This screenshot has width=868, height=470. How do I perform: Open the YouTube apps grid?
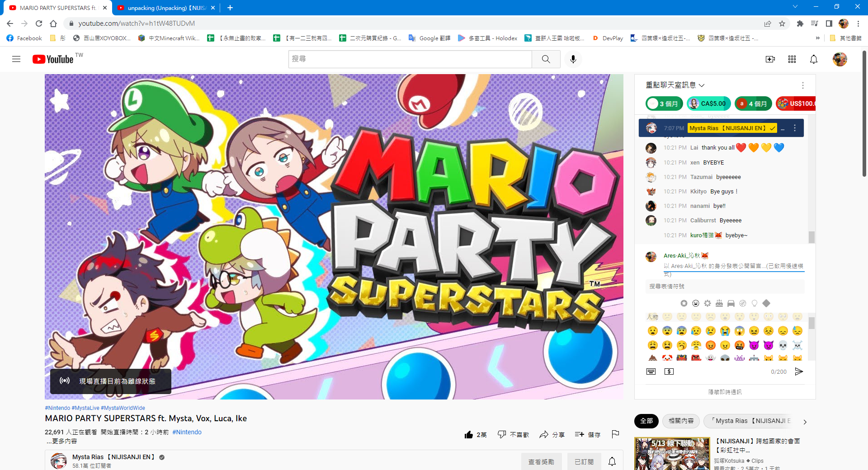[x=792, y=59]
